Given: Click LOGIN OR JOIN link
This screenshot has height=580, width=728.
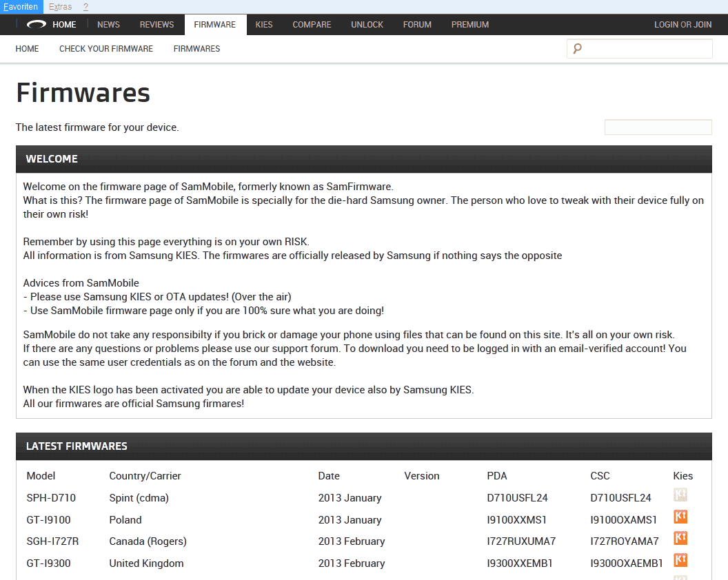Looking at the screenshot, I should (682, 25).
